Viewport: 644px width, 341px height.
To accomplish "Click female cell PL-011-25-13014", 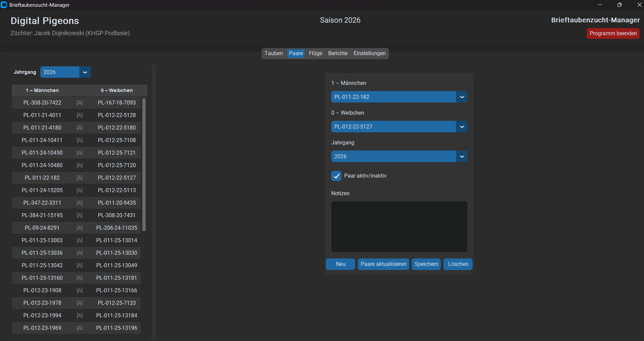I will pyautogui.click(x=117, y=240).
